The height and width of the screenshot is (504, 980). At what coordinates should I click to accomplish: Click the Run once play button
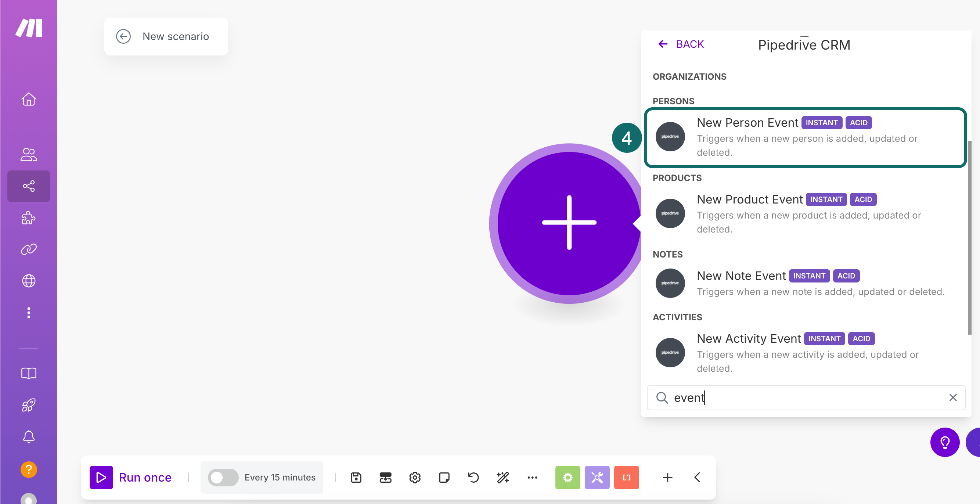click(101, 478)
